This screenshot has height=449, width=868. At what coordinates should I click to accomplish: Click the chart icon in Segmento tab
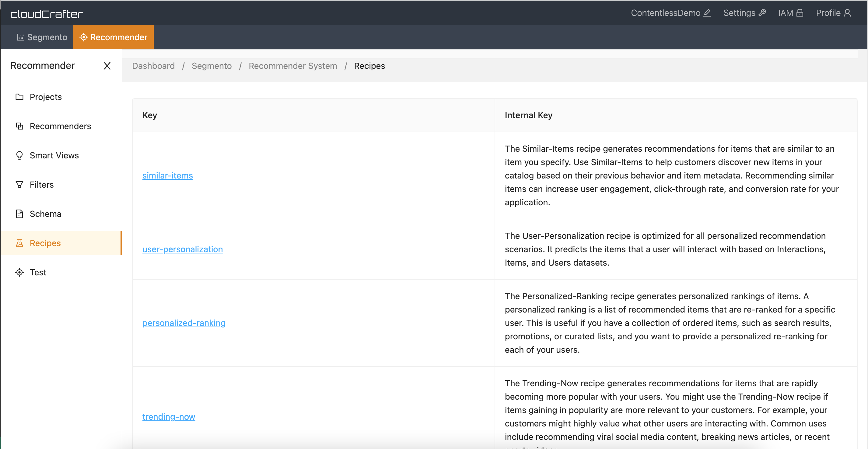[x=20, y=37]
